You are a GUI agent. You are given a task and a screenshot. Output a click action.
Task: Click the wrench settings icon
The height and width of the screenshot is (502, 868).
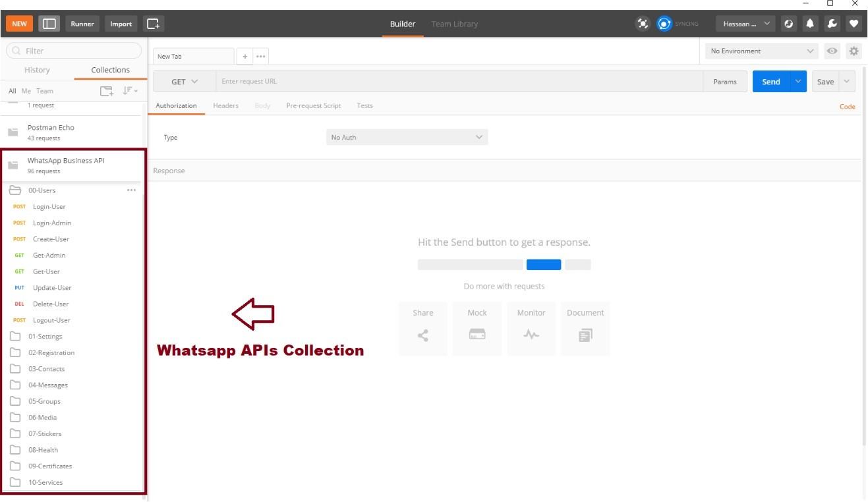(832, 24)
